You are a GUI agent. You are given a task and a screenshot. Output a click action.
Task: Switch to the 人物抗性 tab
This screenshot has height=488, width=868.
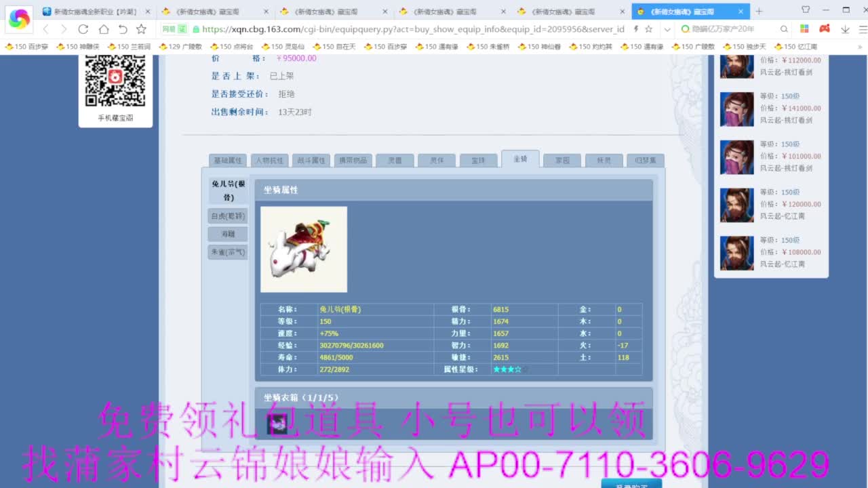click(269, 161)
